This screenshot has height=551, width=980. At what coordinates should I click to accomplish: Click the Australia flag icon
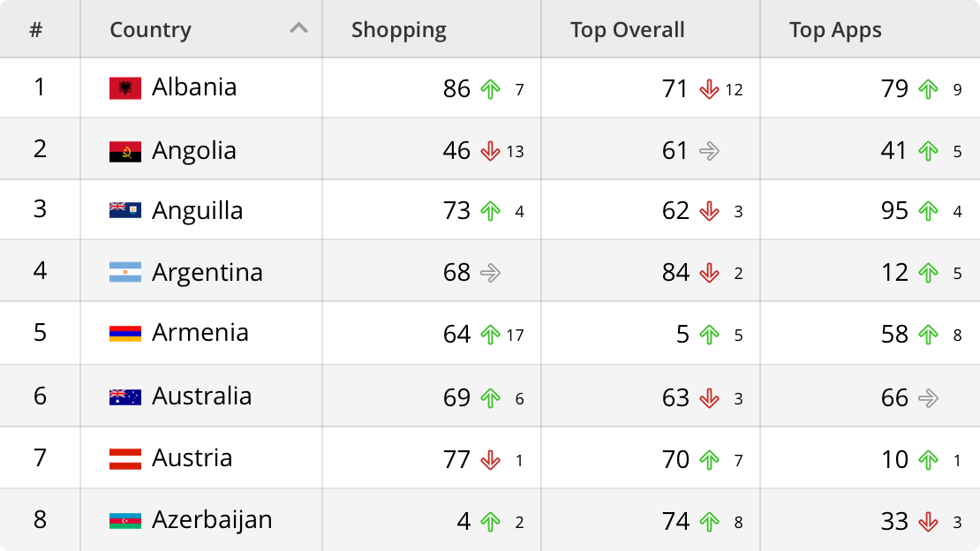tap(127, 396)
